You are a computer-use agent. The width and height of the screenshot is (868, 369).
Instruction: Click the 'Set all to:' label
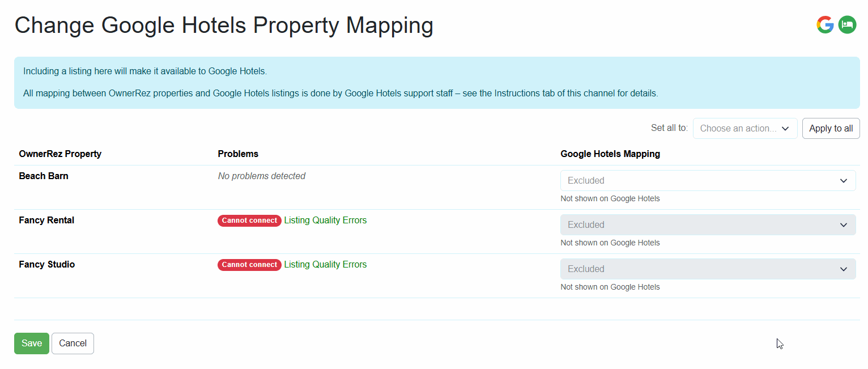click(x=670, y=128)
